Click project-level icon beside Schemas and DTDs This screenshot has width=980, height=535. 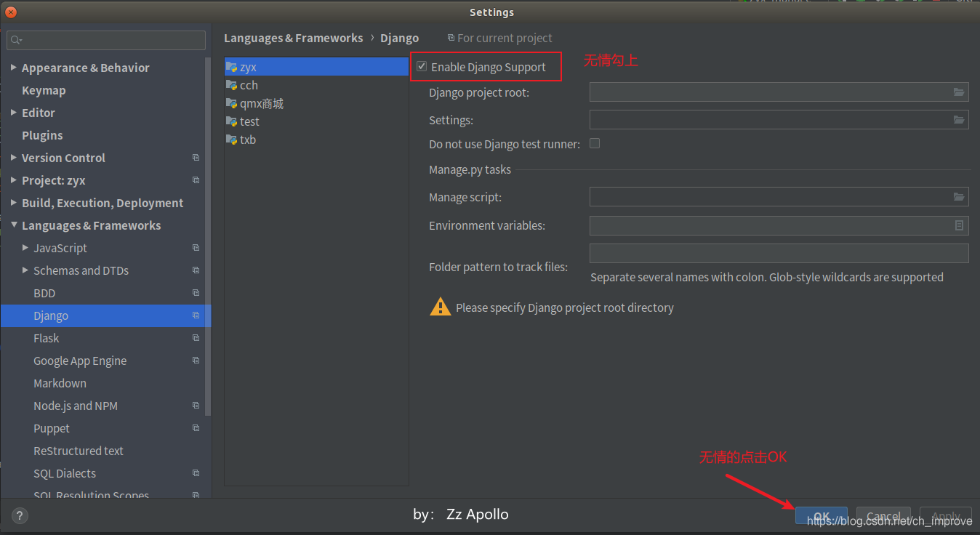pos(196,270)
